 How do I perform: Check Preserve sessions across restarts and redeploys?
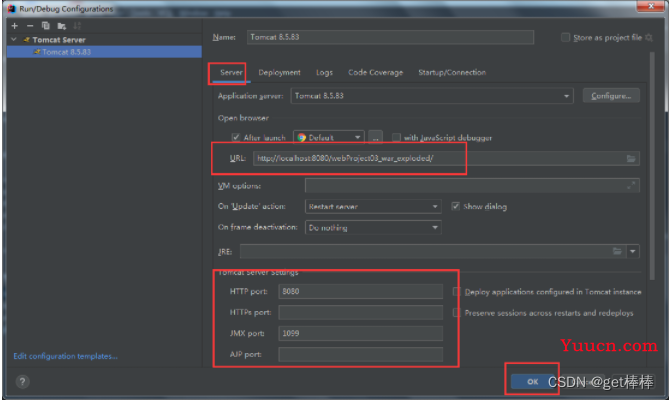coord(456,313)
